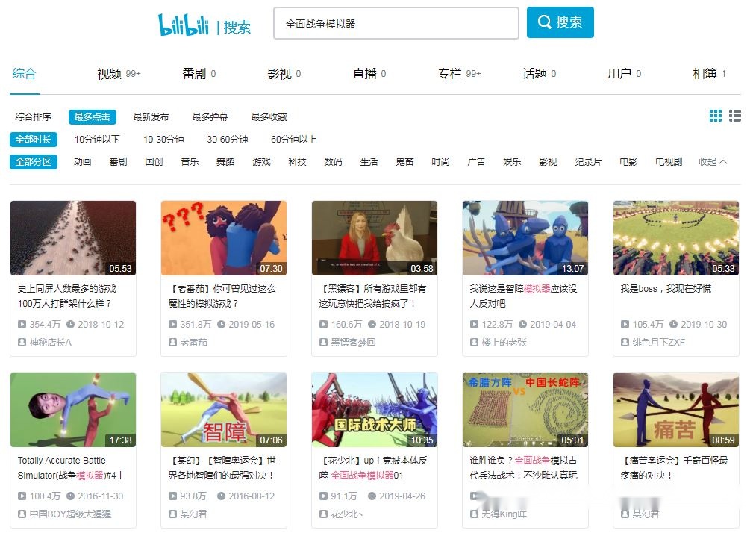Open the 【某幻】【智障奥运会】 video title
Viewport: 756px width, 536px height.
222,468
